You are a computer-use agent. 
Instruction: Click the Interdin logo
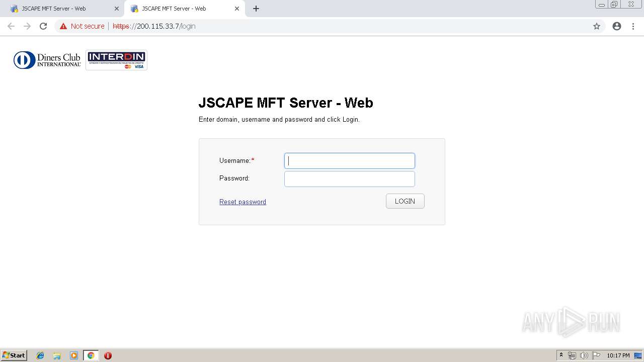pyautogui.click(x=116, y=60)
